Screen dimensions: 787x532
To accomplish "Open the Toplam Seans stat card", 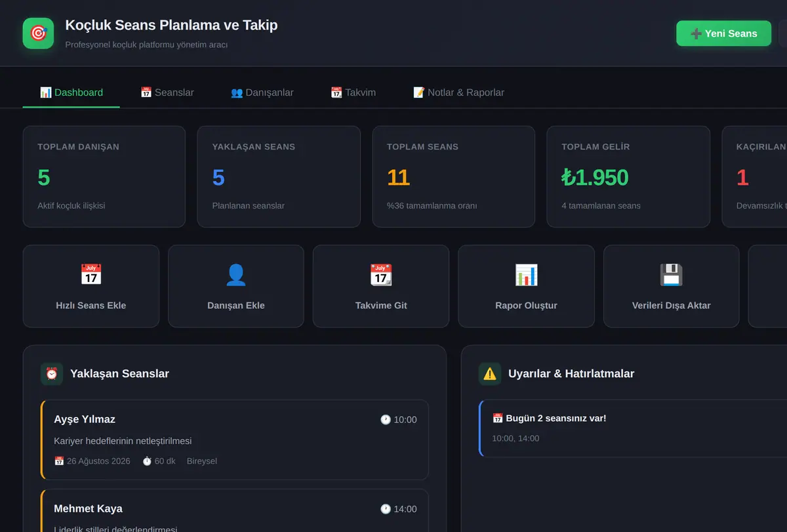I will [x=454, y=176].
